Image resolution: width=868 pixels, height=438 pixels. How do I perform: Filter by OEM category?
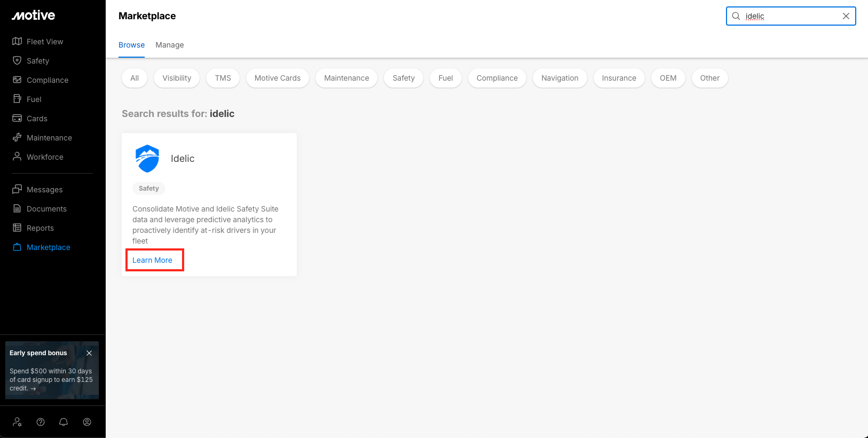[x=668, y=78]
